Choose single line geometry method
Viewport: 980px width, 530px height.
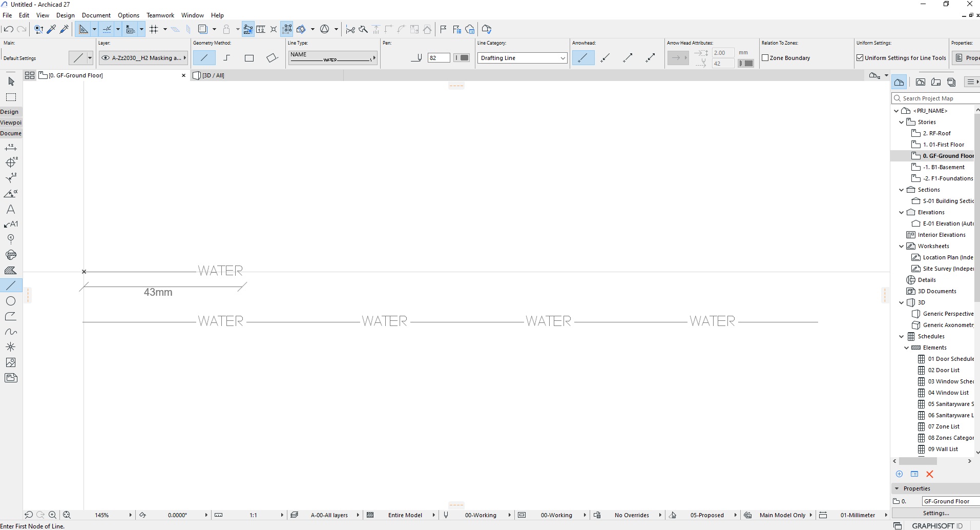[x=204, y=58]
